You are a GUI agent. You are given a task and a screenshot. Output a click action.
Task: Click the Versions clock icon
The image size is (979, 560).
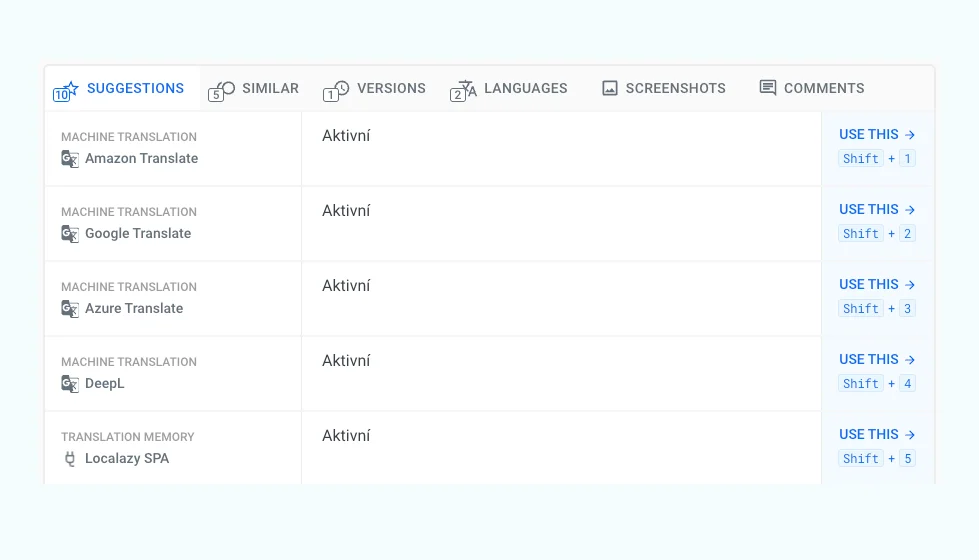pyautogui.click(x=341, y=88)
